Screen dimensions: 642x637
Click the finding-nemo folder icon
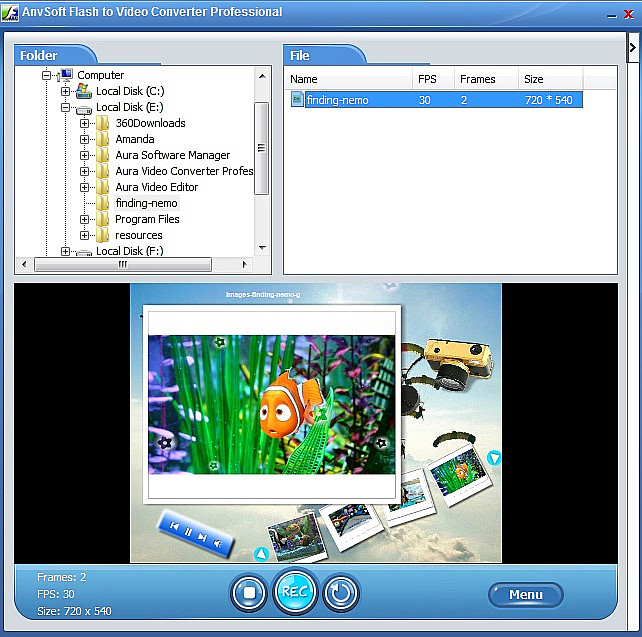click(102, 203)
